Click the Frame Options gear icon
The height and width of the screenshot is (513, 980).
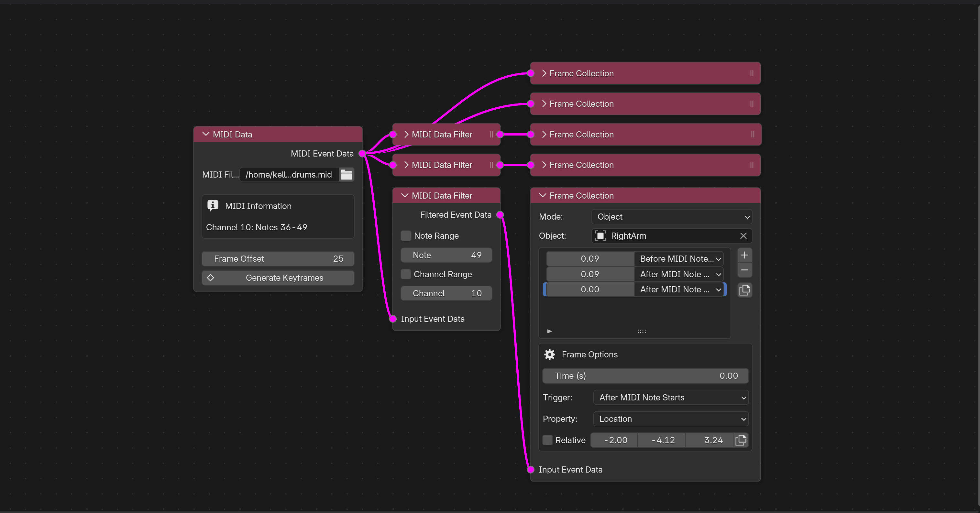click(550, 355)
